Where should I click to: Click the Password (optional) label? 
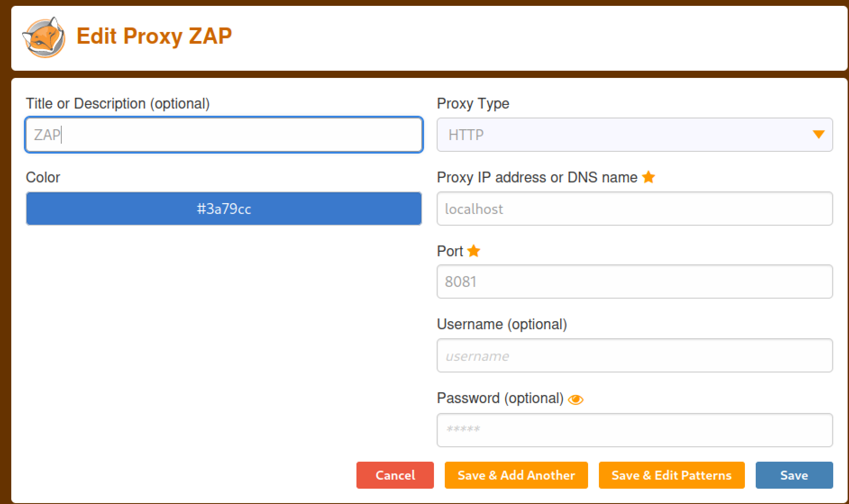point(500,398)
